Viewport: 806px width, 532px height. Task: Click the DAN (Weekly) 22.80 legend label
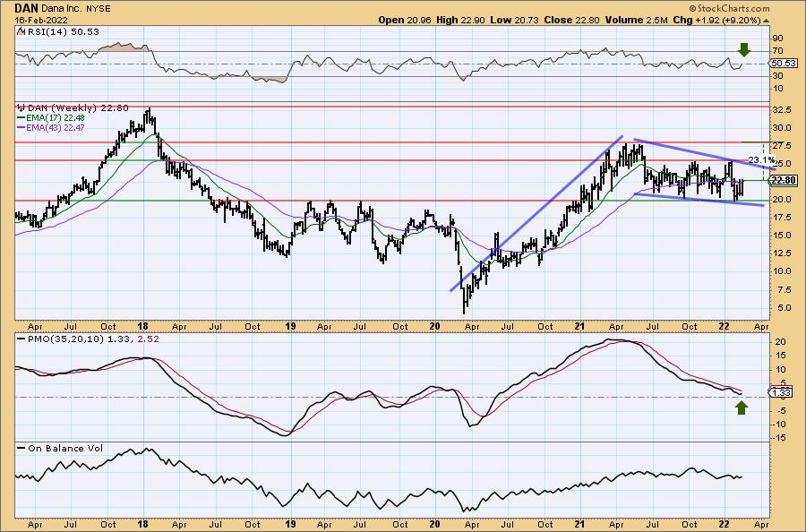(78, 108)
